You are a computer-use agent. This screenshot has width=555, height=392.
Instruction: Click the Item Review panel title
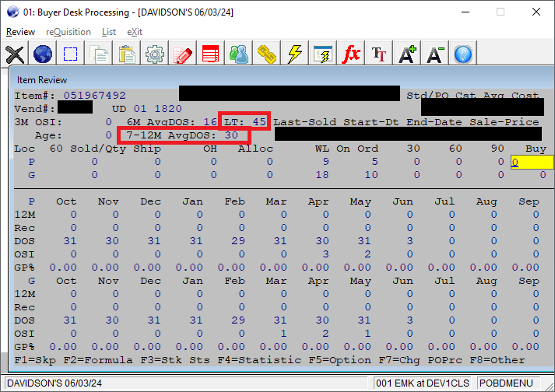click(x=42, y=80)
